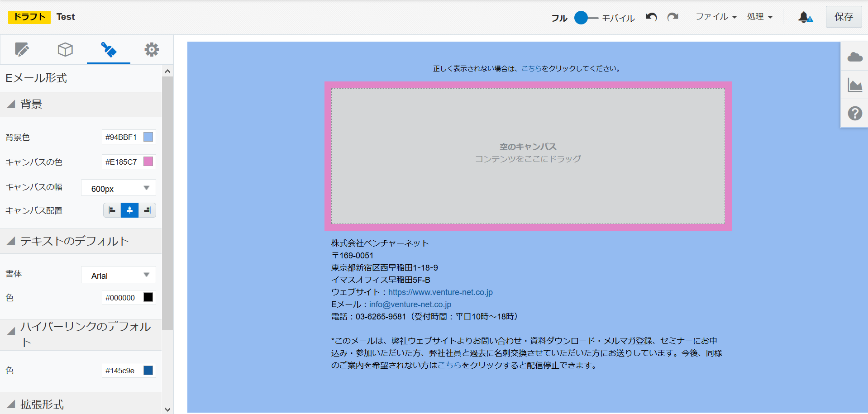Screen dimensions: 868x414
Task: Click the sidebar scroll down arrow
Action: [x=167, y=409]
